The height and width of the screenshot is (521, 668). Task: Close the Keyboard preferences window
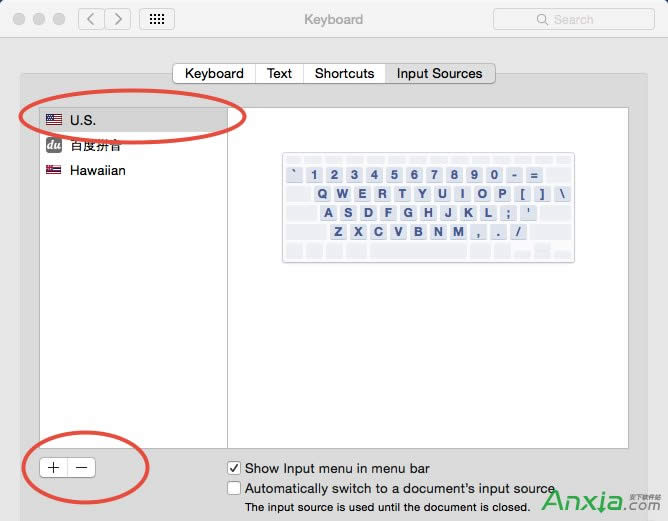click(x=17, y=19)
